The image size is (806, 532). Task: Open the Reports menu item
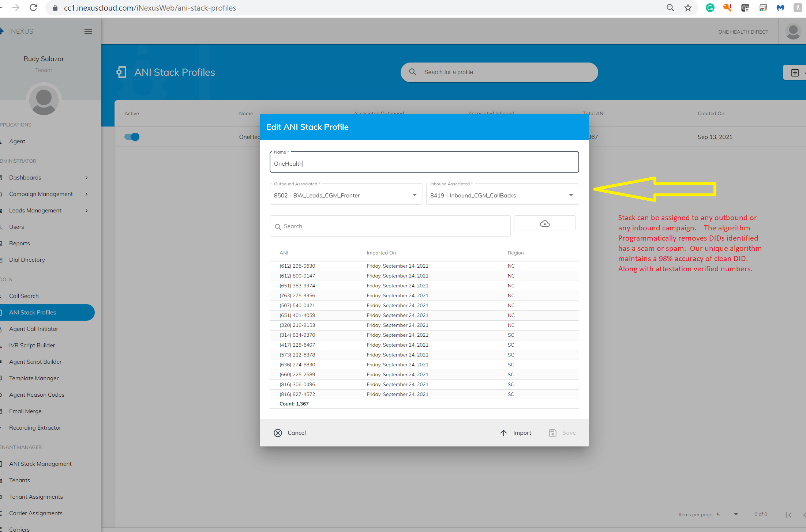point(19,243)
